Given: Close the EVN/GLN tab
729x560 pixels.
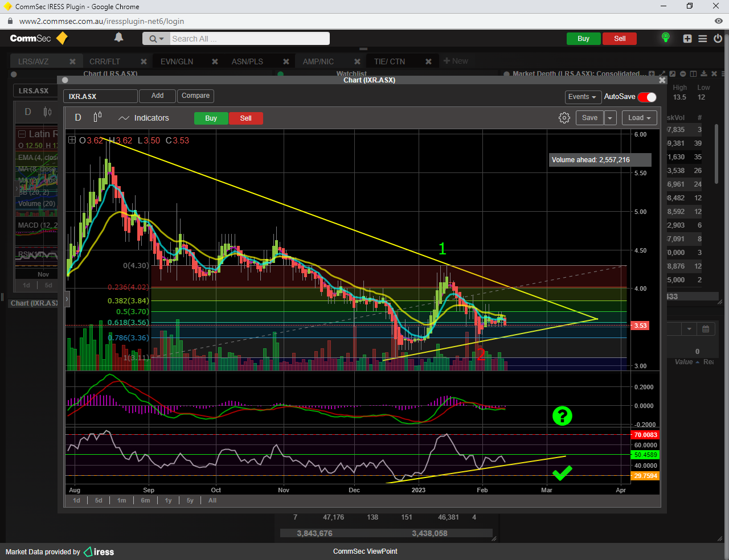Looking at the screenshot, I should coord(215,61).
